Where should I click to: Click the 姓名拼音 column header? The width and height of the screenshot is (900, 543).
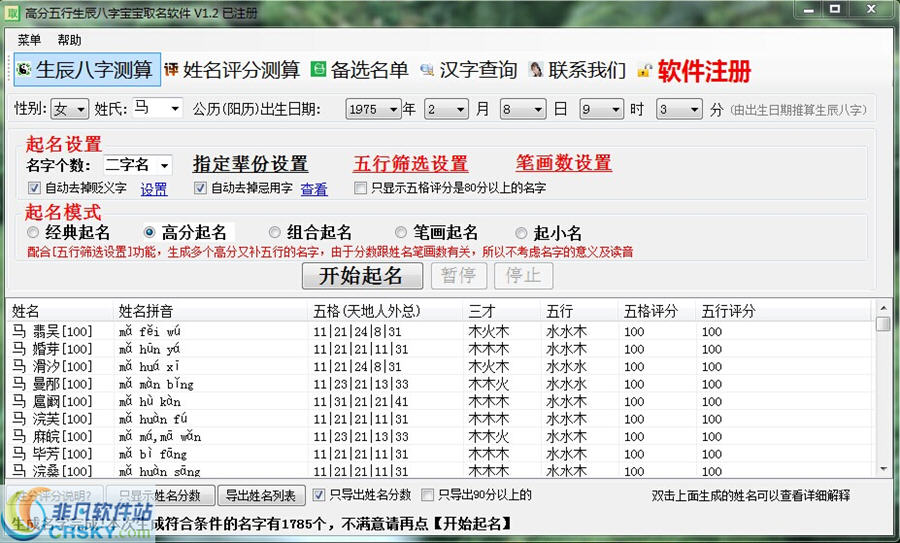(x=210, y=311)
